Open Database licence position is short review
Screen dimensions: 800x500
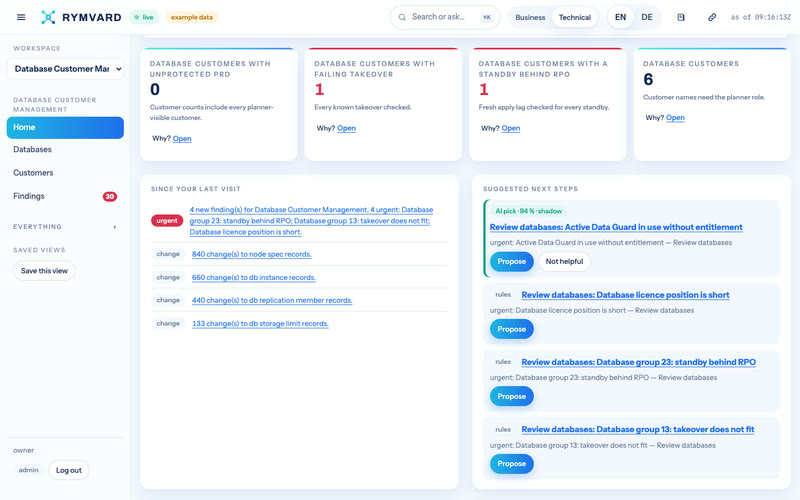tap(626, 295)
